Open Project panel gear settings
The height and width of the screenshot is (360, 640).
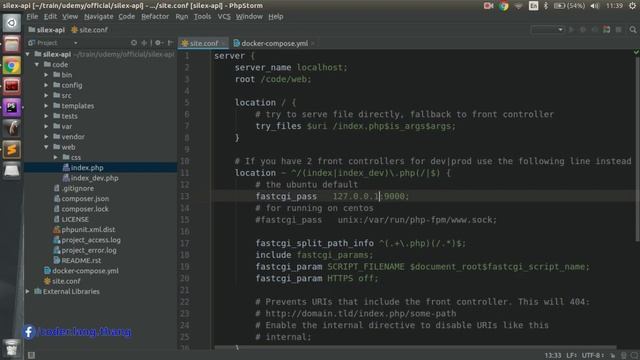tap(158, 43)
